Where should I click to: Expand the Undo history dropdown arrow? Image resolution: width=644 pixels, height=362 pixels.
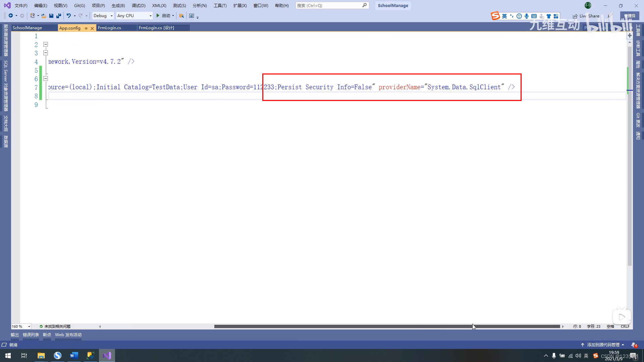point(74,16)
